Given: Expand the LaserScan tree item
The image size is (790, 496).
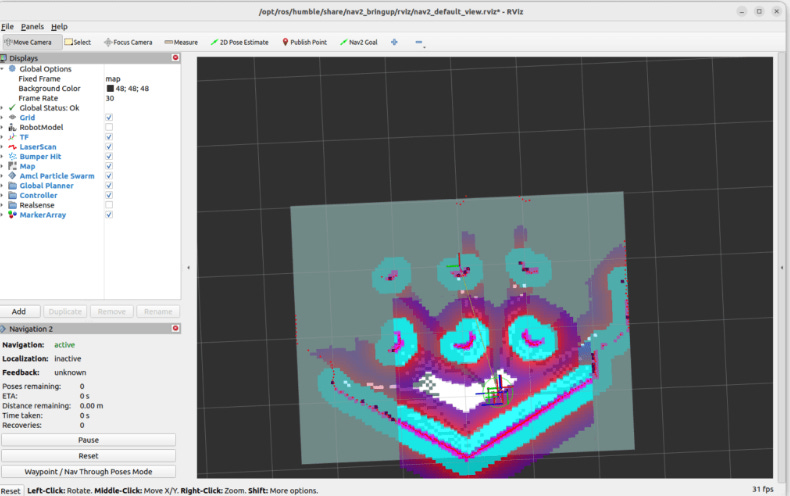Looking at the screenshot, I should [x=2, y=147].
